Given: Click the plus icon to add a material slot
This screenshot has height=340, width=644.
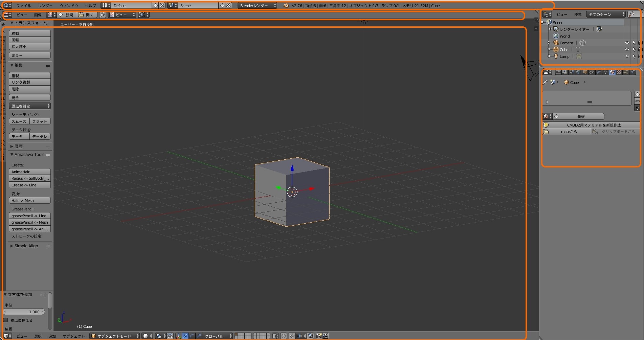Looking at the screenshot, I should (x=637, y=94).
